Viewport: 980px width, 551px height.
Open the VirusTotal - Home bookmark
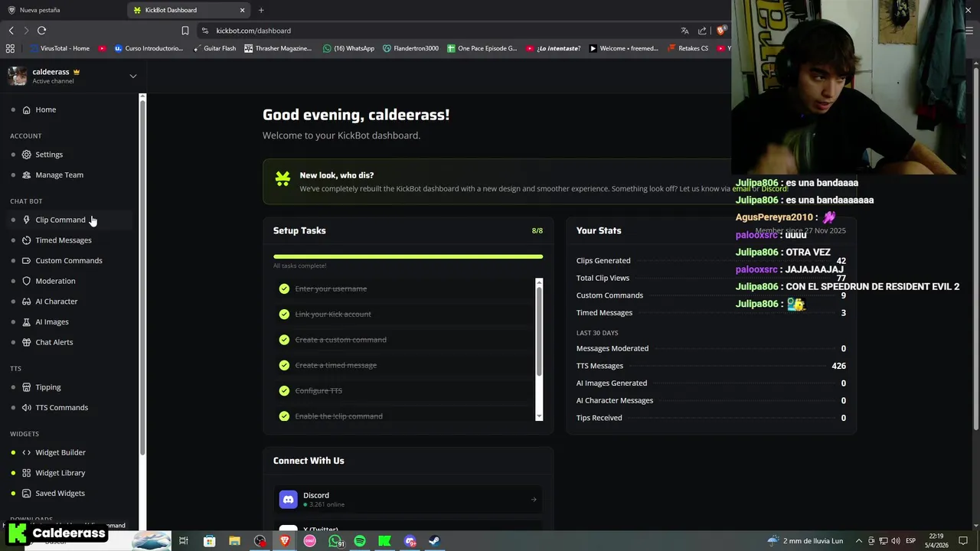[60, 48]
